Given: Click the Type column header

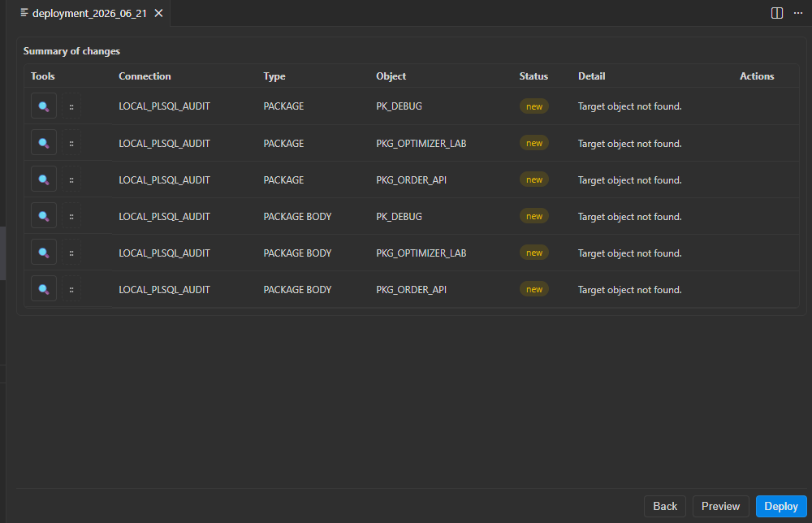Looking at the screenshot, I should coord(274,76).
